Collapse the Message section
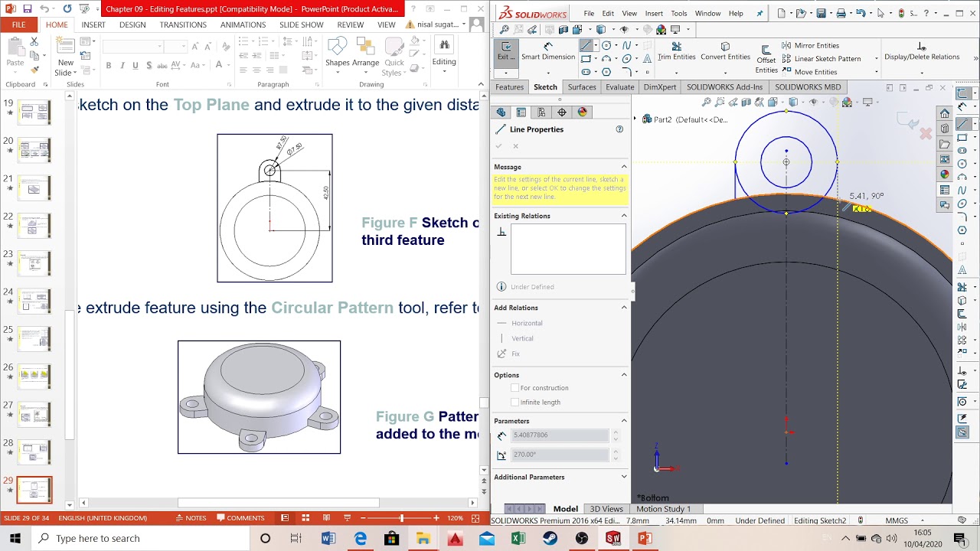Viewport: 980px width, 551px height. 623,167
